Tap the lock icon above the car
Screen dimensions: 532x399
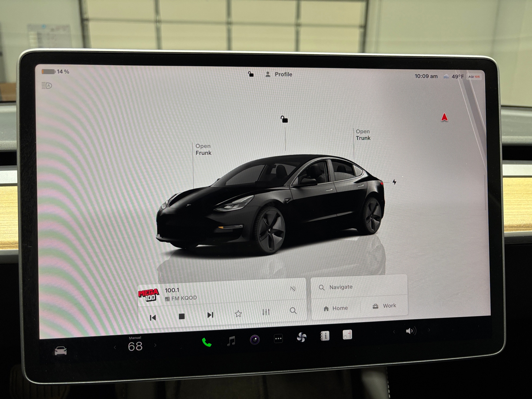coord(284,119)
